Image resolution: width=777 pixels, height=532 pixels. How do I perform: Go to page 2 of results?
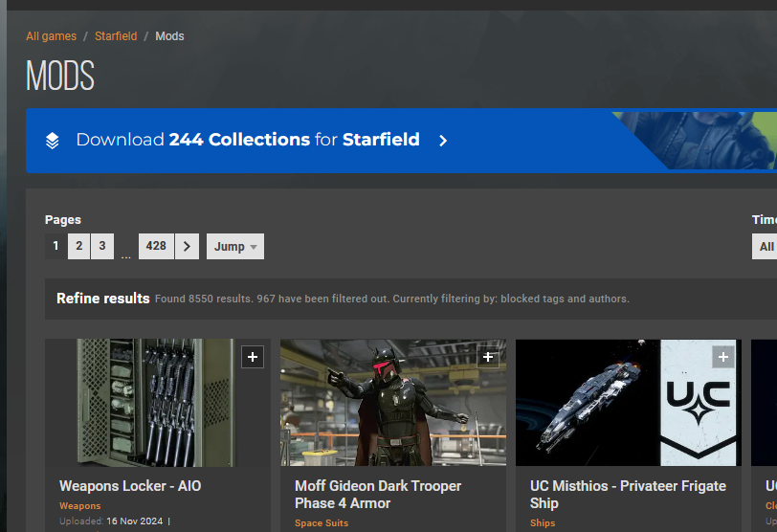point(78,246)
